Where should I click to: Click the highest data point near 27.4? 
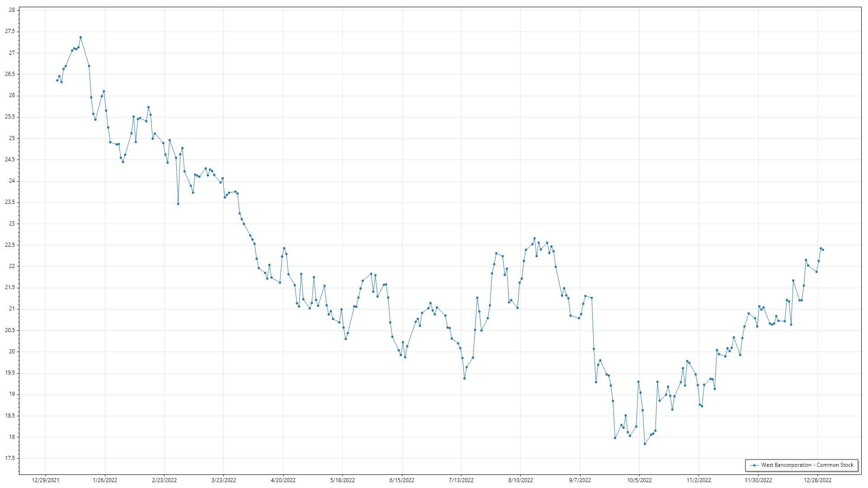click(x=80, y=38)
